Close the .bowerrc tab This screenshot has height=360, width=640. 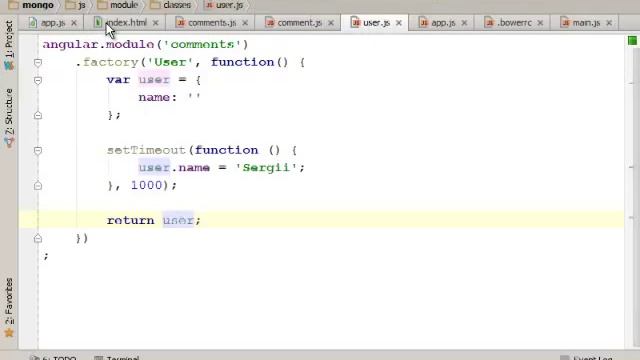click(540, 23)
